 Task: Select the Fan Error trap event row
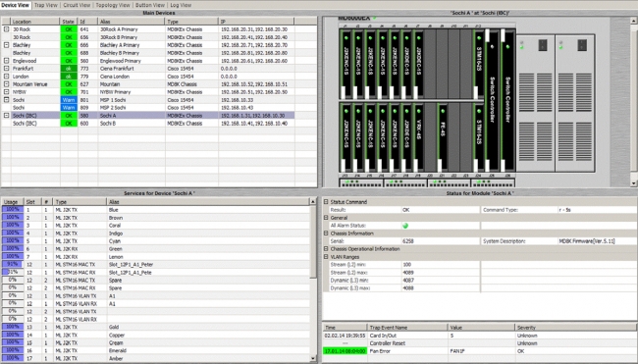[x=479, y=351]
